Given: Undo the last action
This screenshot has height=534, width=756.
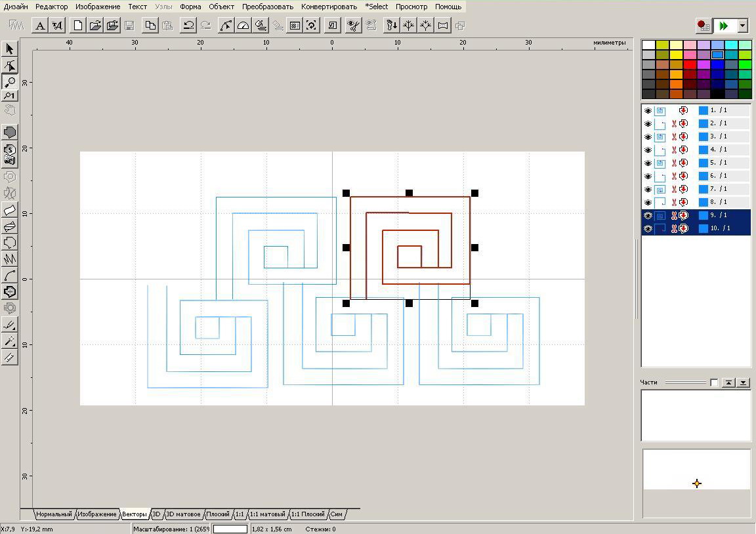Looking at the screenshot, I should 188,26.
